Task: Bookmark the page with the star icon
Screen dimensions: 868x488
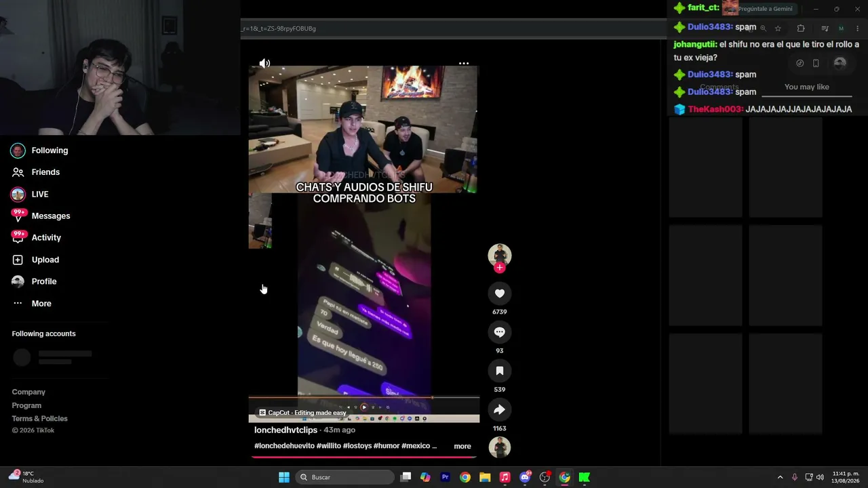Action: [x=778, y=28]
